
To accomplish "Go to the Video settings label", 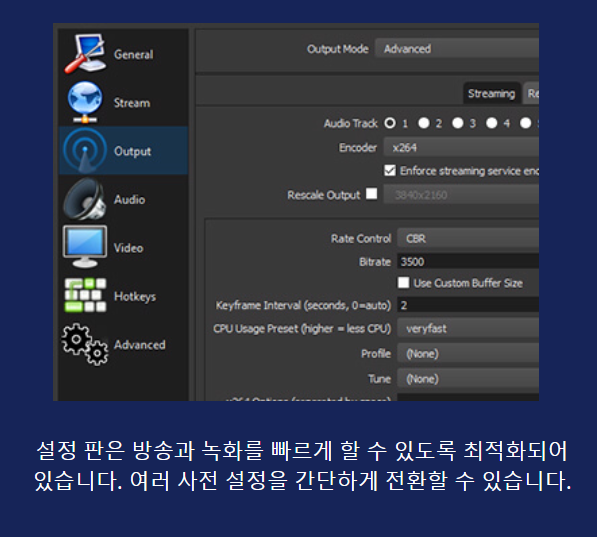I will point(129,248).
